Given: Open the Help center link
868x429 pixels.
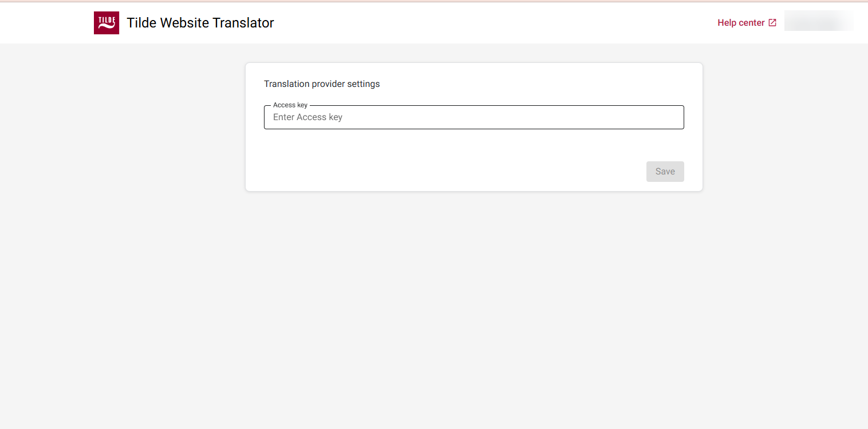Looking at the screenshot, I should (x=747, y=23).
